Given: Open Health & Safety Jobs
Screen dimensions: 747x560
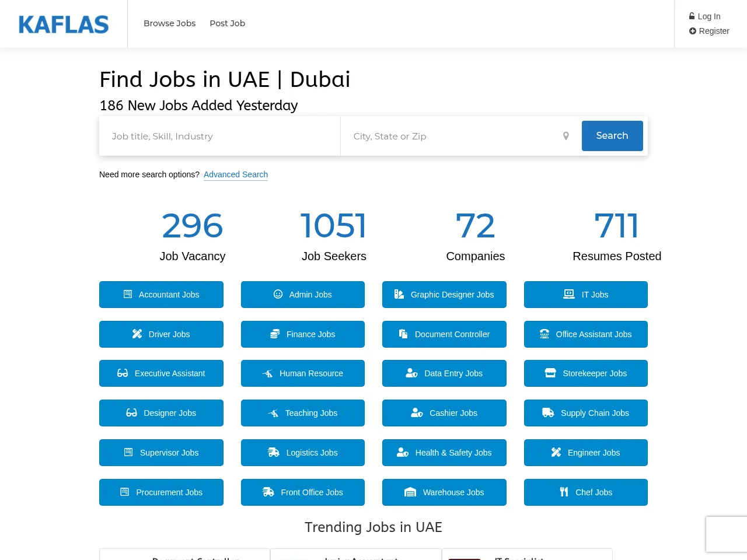Looking at the screenshot, I should click(444, 453).
